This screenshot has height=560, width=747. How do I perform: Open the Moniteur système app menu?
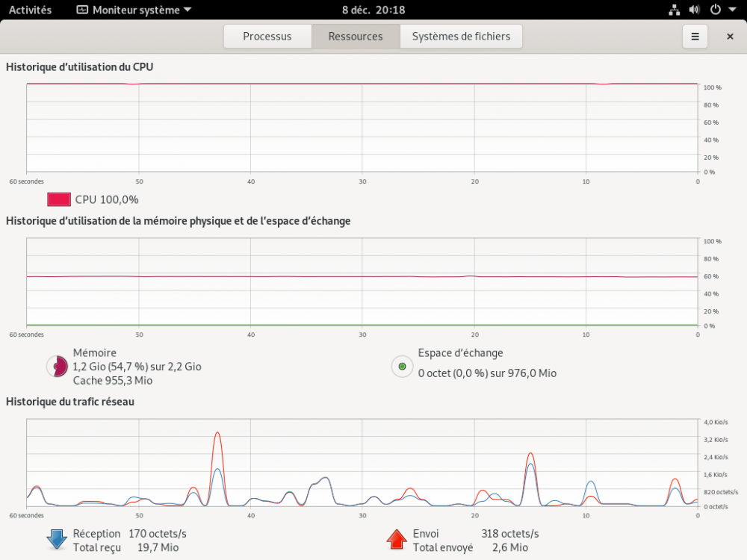pyautogui.click(x=134, y=10)
